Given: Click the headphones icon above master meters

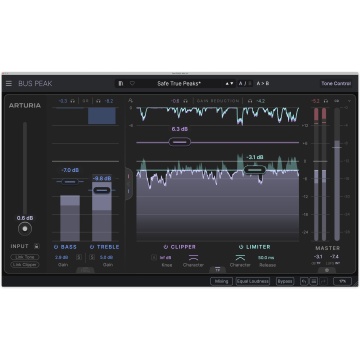Looking at the screenshot, I should click(x=326, y=101).
